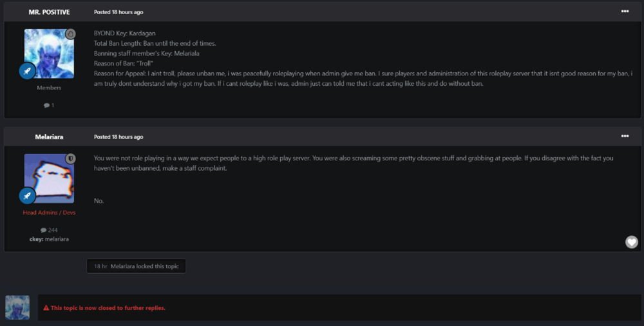This screenshot has width=644, height=326.
Task: Click the Head Admins / Devs group label
Action: (x=49, y=213)
